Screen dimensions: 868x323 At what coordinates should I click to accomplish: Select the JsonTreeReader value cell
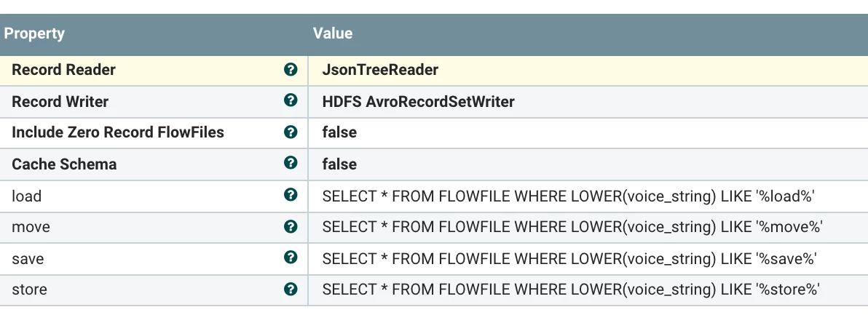coord(588,71)
